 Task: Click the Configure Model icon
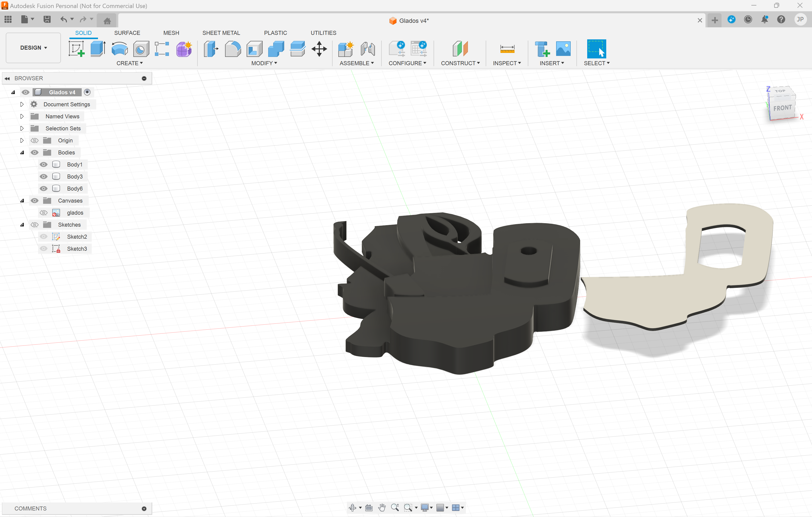pos(397,49)
